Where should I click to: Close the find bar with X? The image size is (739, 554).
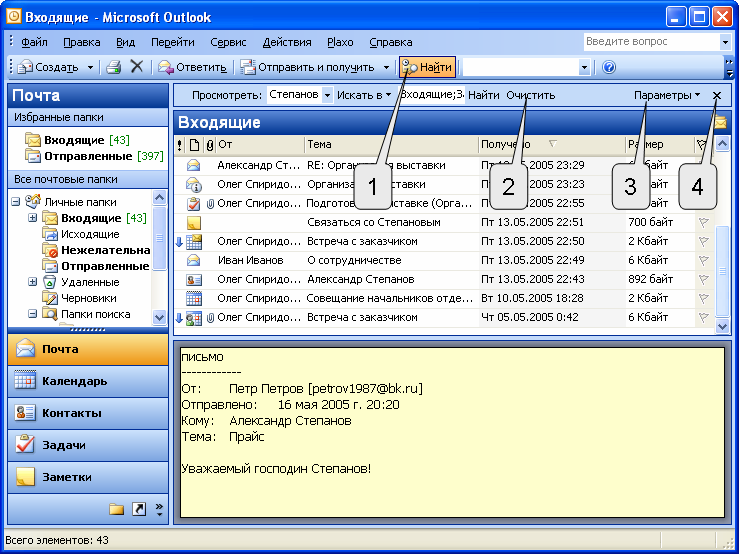pos(717,96)
